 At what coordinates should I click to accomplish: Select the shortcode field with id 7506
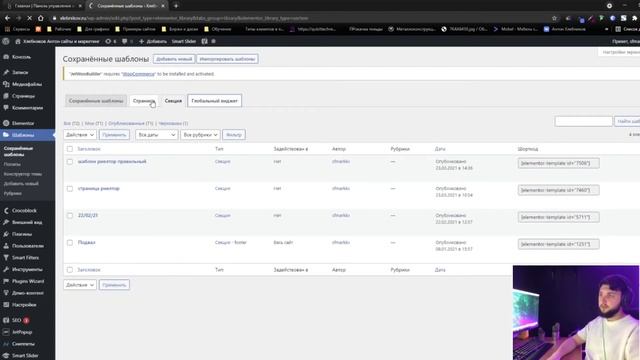558,163
